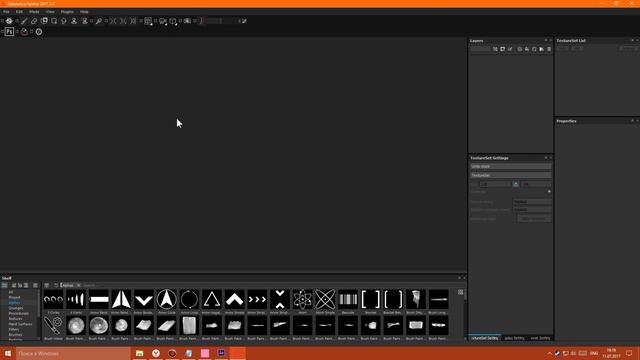Select the Polygon Fill tool
This screenshot has height=360, width=640.
54,21
